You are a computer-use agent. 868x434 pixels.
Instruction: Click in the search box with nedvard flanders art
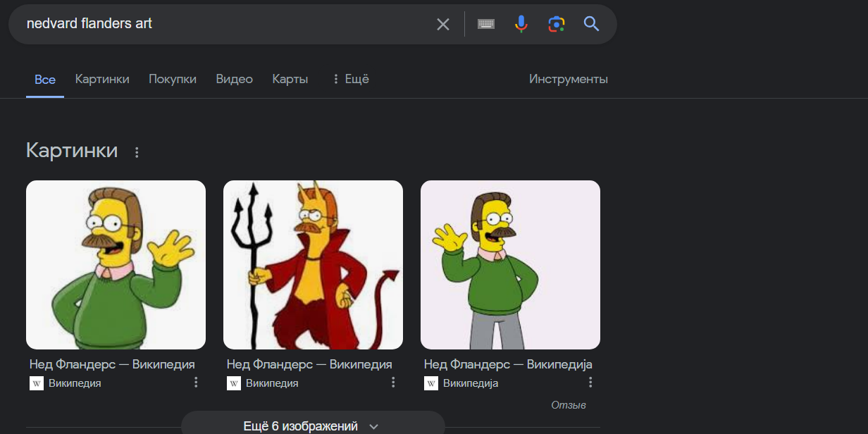(225, 24)
